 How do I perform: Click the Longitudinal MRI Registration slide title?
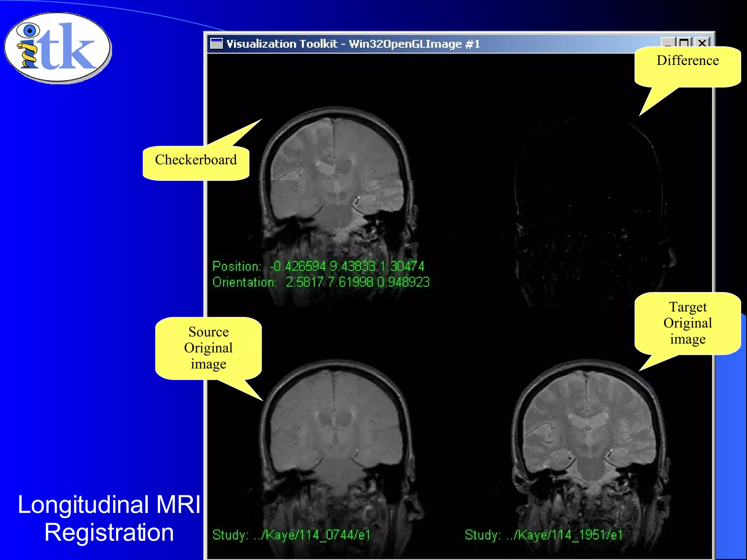click(109, 518)
